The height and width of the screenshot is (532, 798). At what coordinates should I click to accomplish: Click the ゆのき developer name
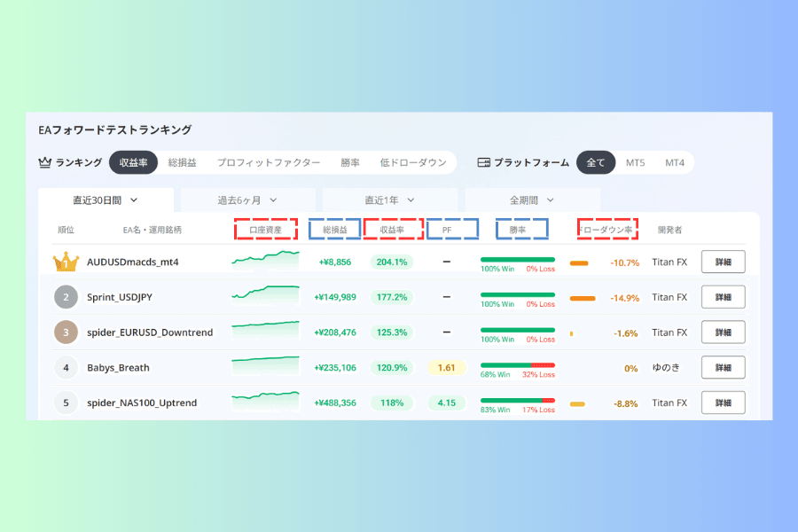pyautogui.click(x=666, y=367)
